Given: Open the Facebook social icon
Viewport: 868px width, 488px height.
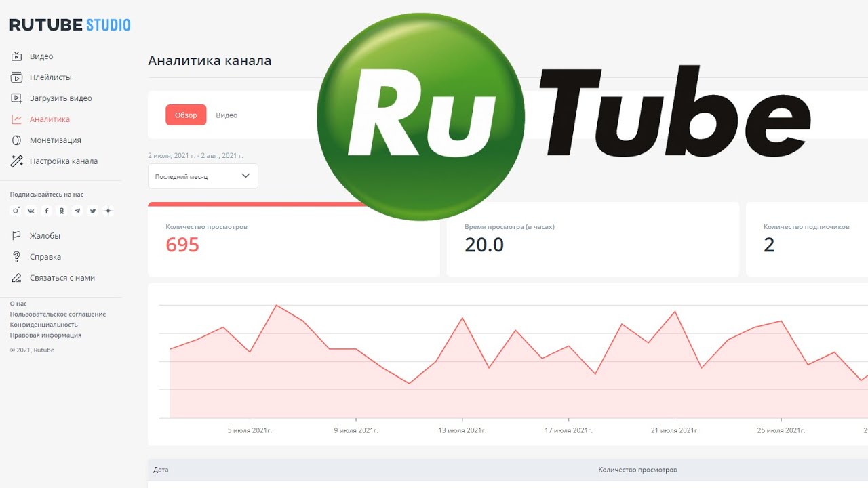Looking at the screenshot, I should (47, 211).
